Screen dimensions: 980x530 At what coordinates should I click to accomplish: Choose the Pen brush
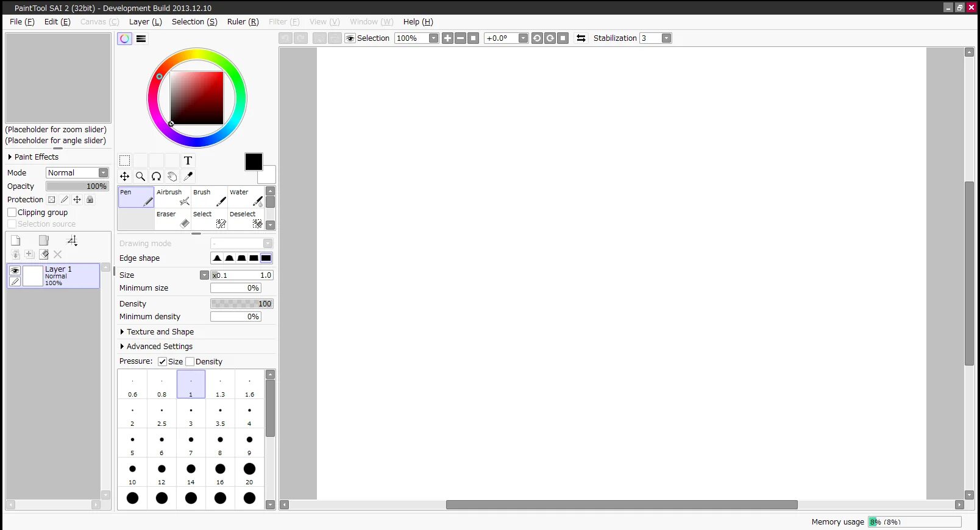[x=136, y=197]
